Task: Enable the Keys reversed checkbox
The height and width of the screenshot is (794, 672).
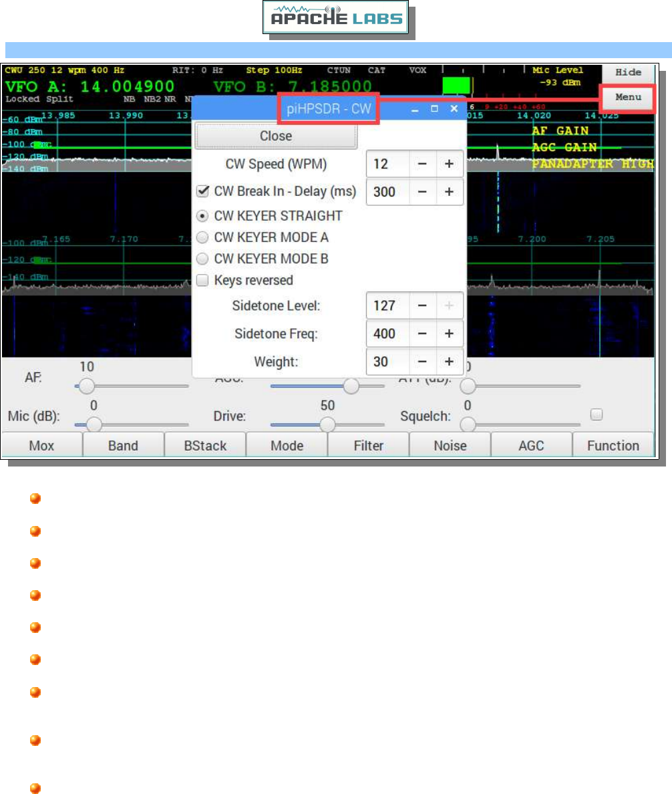Action: coord(202,280)
